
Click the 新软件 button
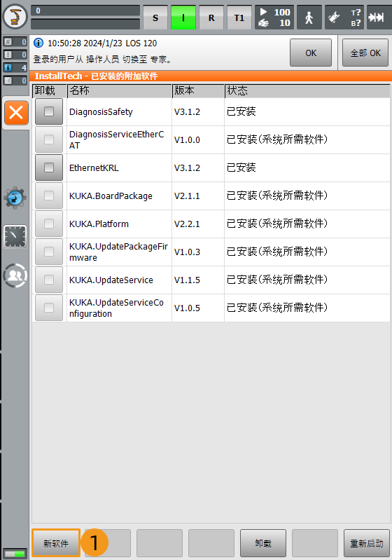(x=56, y=543)
